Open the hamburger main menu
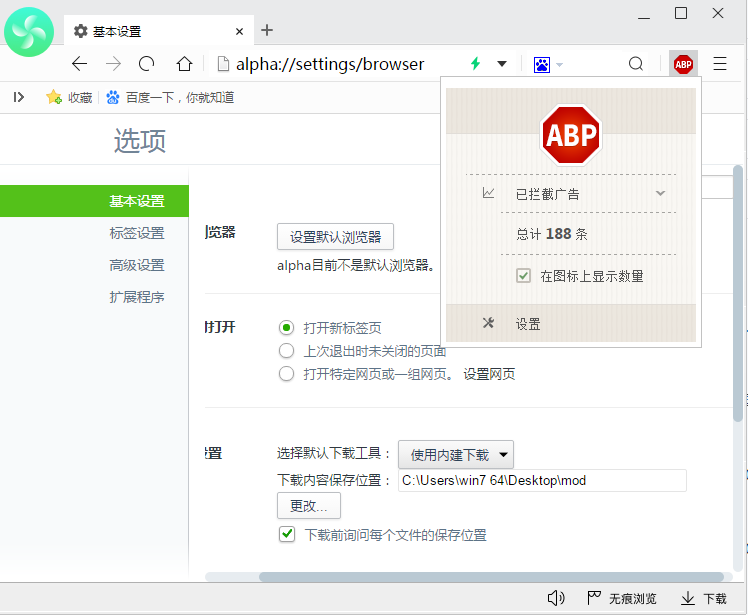Image resolution: width=748 pixels, height=615 pixels. point(719,63)
